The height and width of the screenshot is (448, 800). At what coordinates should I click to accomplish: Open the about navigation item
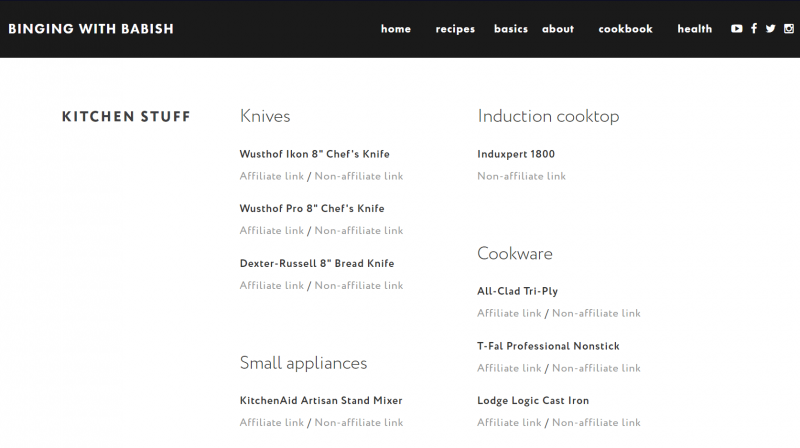point(558,29)
